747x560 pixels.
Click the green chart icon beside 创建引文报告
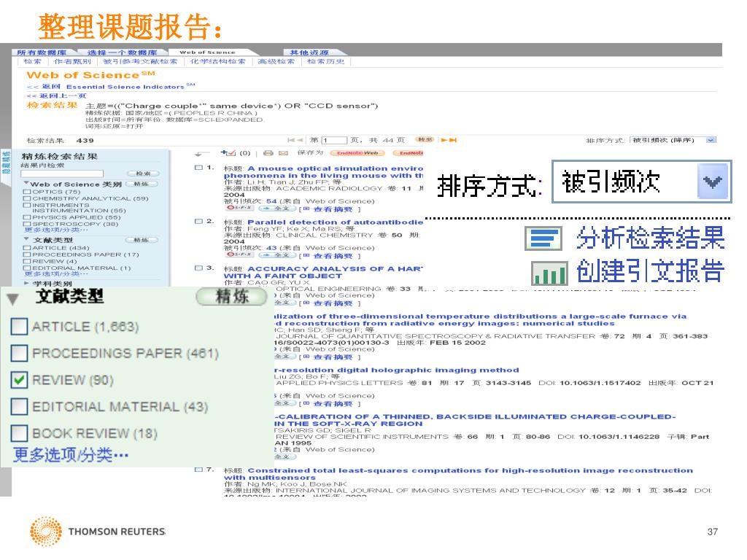pyautogui.click(x=549, y=273)
